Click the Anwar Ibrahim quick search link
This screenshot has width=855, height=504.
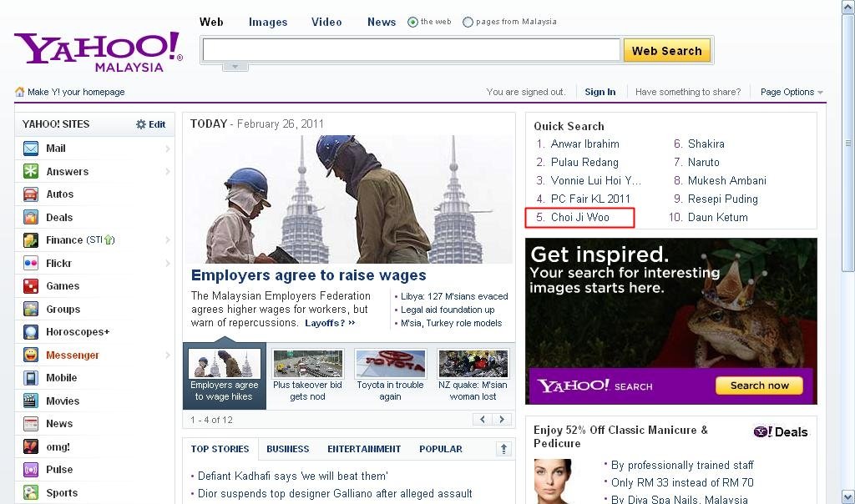(x=584, y=144)
